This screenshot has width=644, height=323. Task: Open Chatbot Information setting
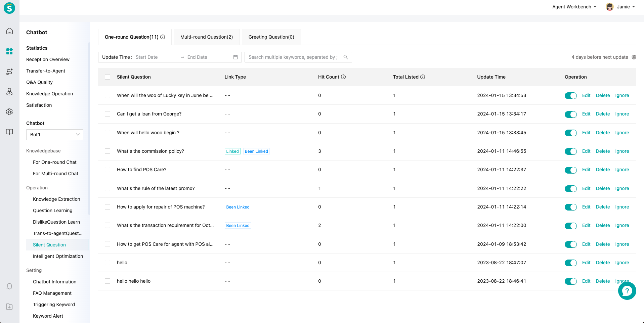(54, 282)
